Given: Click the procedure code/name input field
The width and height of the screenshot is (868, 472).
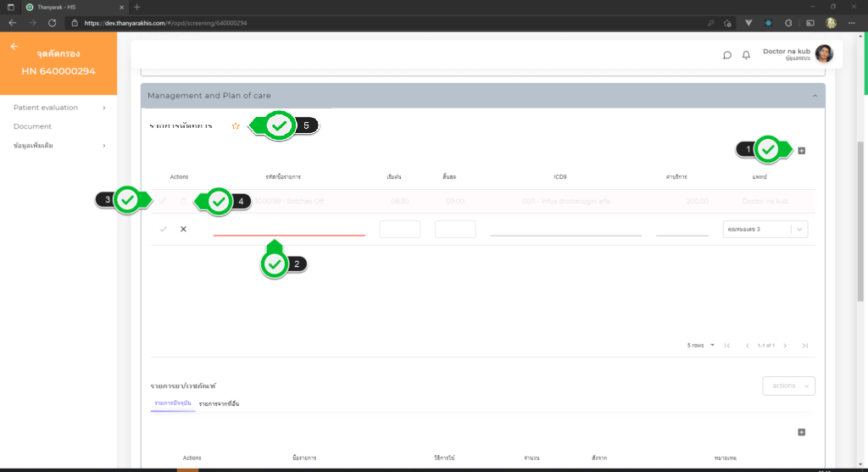Looking at the screenshot, I should 288,228.
